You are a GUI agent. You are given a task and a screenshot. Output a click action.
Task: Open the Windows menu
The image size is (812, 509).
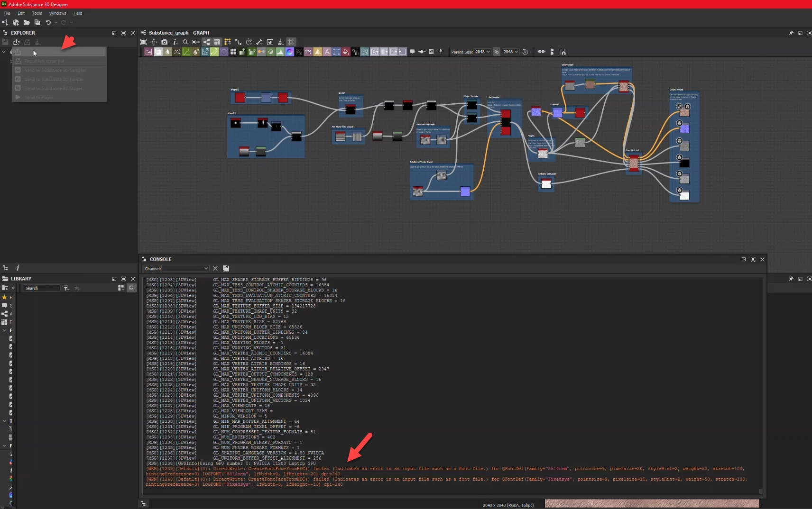click(x=57, y=13)
